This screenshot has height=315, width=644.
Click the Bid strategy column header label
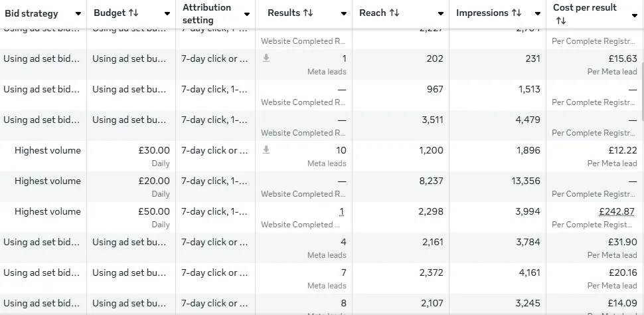[x=31, y=13]
